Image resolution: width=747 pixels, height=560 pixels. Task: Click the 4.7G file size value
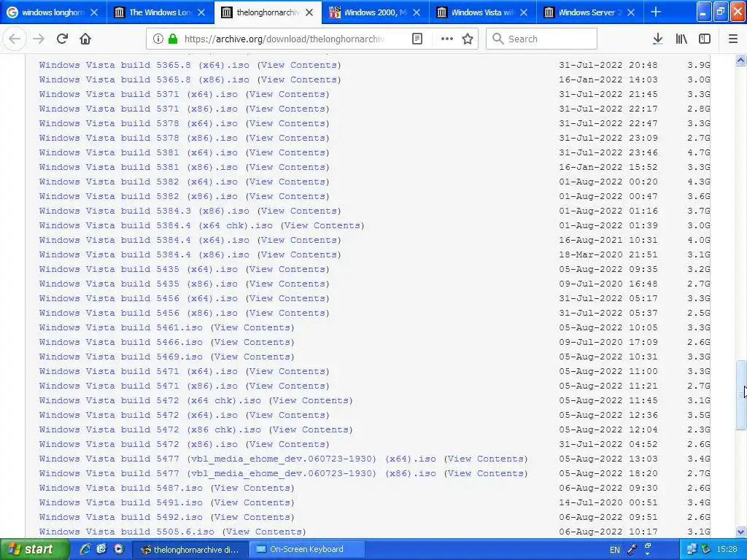[698, 153]
